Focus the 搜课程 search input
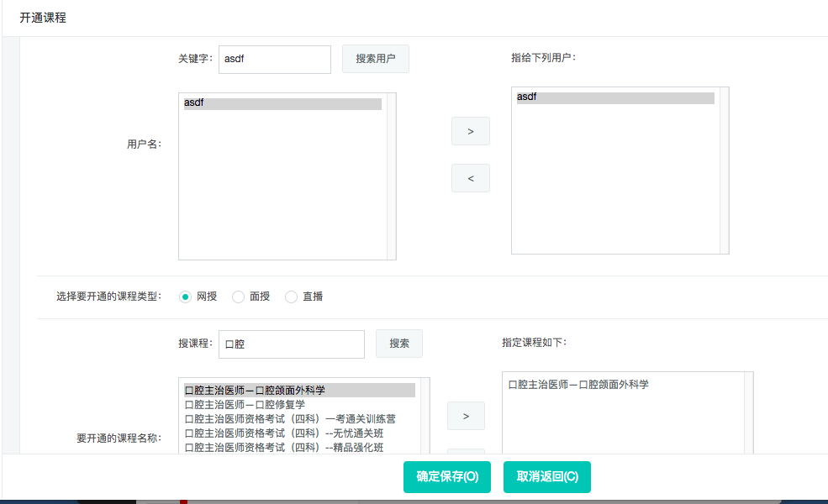 (x=292, y=344)
